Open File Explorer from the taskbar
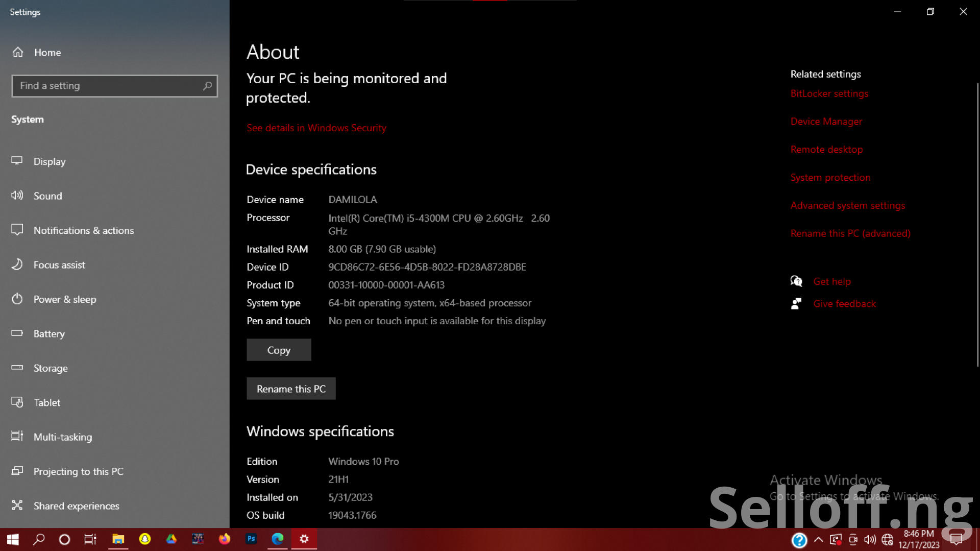This screenshot has width=980, height=551. coord(118,539)
